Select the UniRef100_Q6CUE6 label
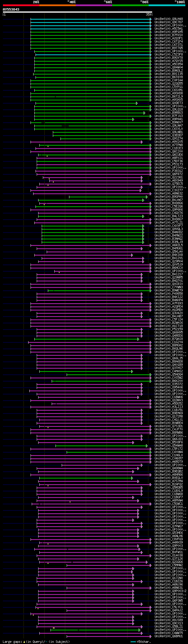Image resolution: width=188 pixels, height=644 pixels. click(169, 155)
